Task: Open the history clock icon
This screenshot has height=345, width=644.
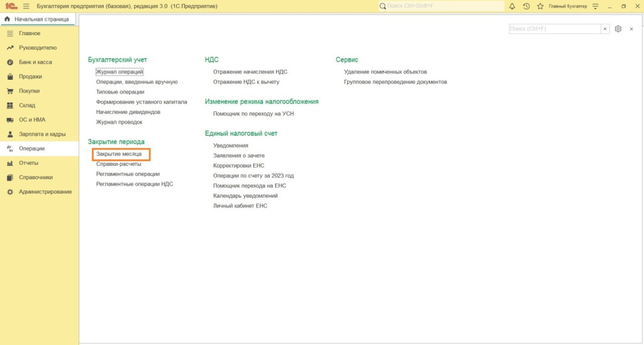Action: [526, 6]
